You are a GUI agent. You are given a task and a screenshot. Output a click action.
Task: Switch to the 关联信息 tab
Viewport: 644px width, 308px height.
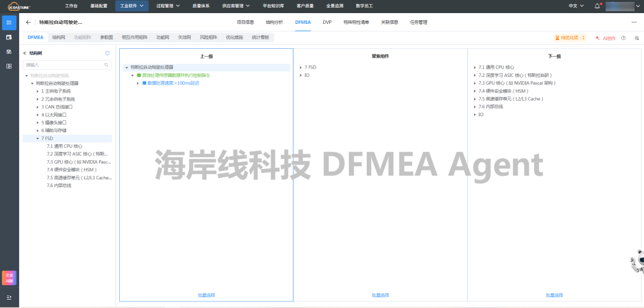(389, 22)
